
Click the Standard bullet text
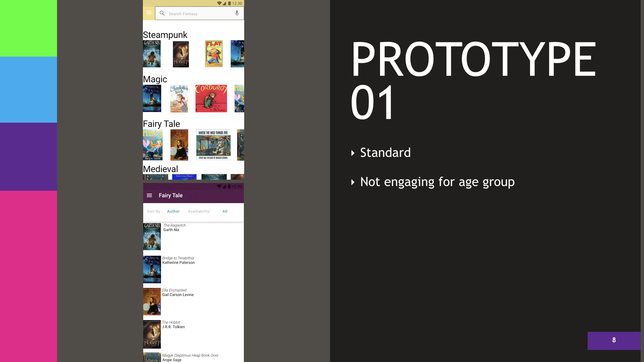[x=385, y=153]
